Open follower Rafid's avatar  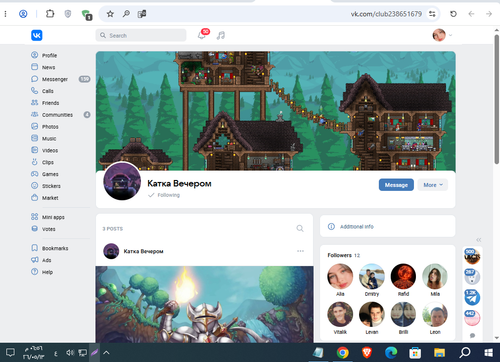tap(403, 276)
